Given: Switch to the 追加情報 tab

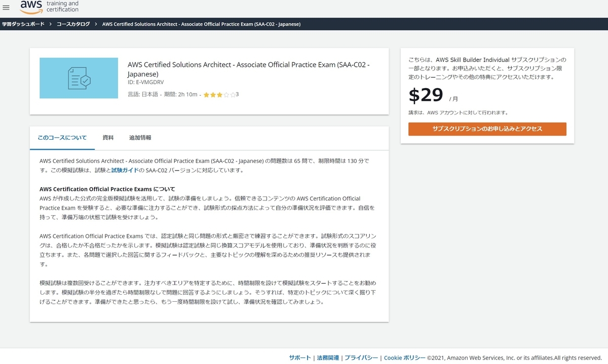Looking at the screenshot, I should coord(140,138).
